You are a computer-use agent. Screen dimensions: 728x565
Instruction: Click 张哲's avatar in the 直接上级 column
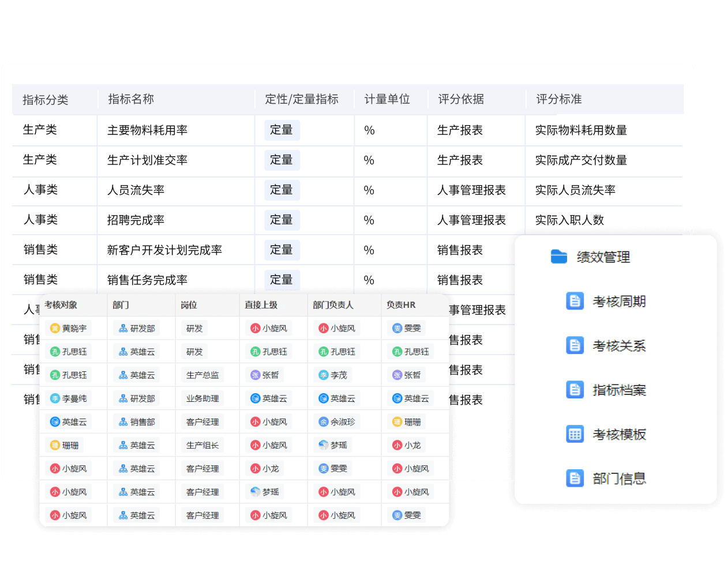point(256,375)
